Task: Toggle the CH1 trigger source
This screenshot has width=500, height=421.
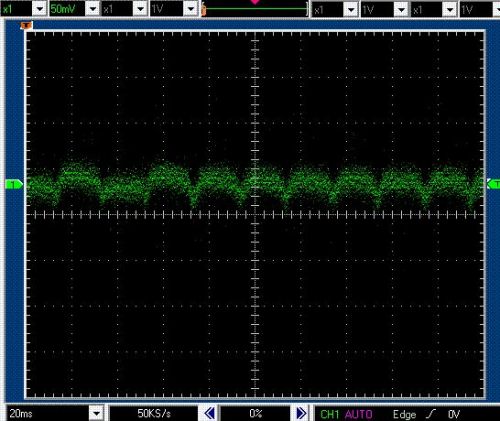Action: (329, 414)
